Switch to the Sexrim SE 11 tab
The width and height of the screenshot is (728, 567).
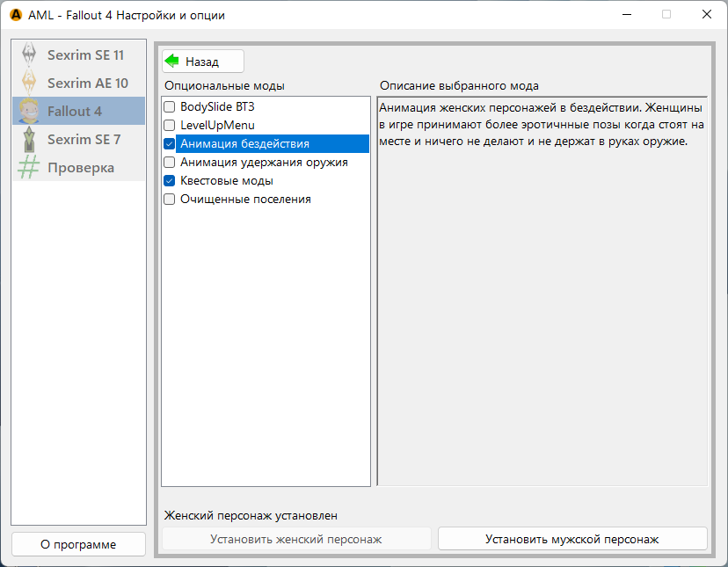(x=84, y=55)
